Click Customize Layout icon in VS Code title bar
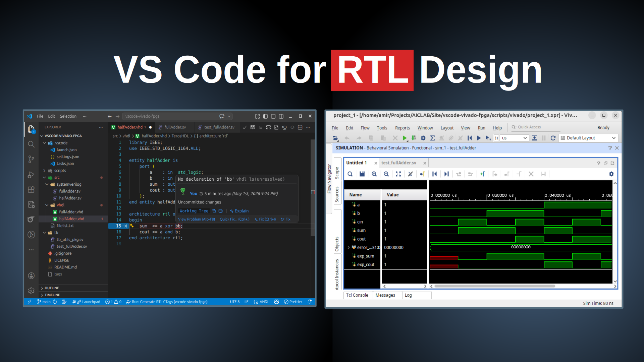644x362 pixels. click(257, 116)
